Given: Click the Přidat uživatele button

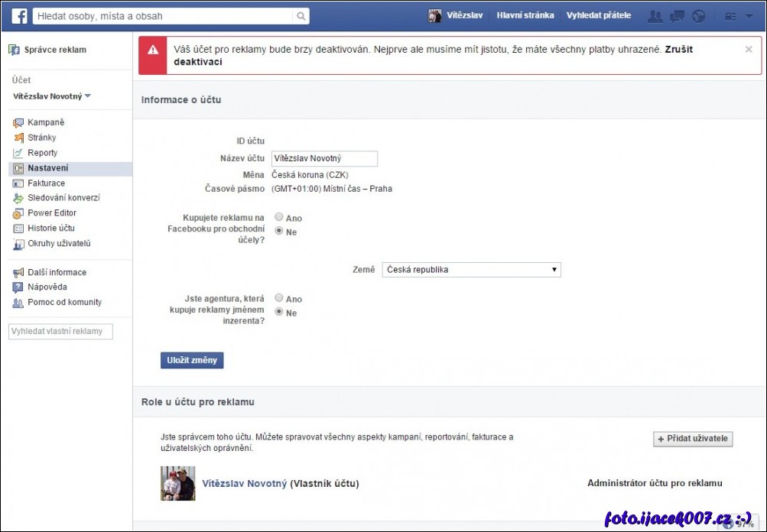Looking at the screenshot, I should click(693, 439).
